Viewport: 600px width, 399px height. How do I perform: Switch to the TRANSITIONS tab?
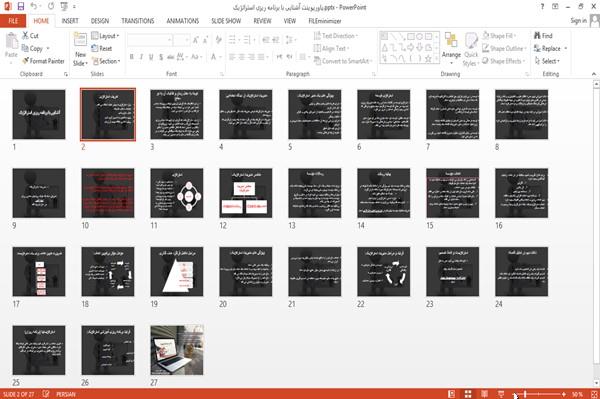click(138, 21)
